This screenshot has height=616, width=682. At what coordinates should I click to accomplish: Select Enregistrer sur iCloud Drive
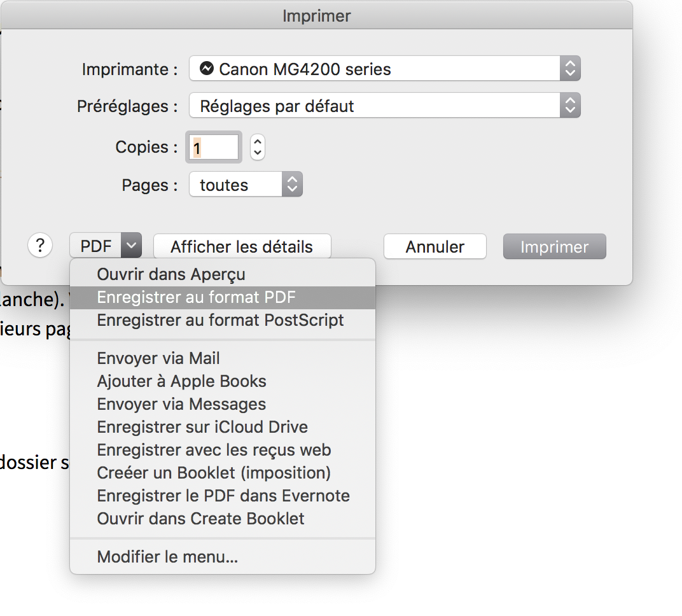pos(202,427)
